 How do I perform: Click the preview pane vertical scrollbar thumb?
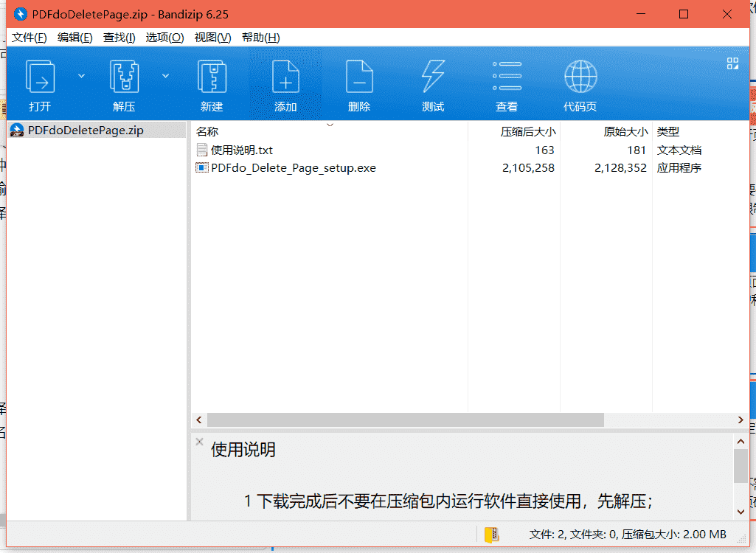pos(741,466)
